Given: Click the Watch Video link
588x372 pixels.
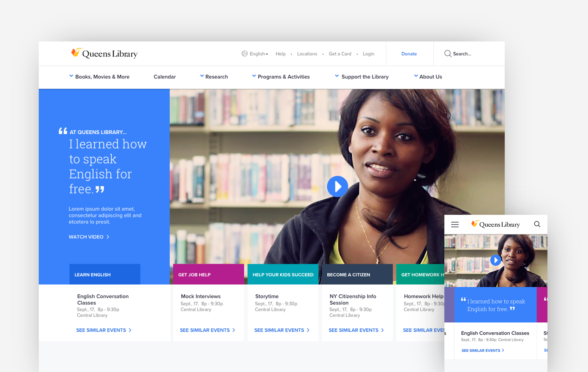Looking at the screenshot, I should (x=89, y=237).
